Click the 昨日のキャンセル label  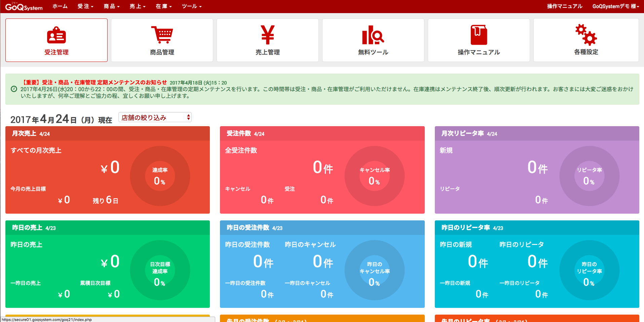coord(310,245)
